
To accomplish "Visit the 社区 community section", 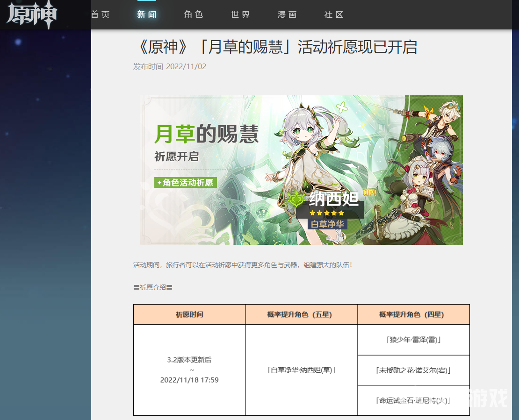I will pyautogui.click(x=334, y=14).
